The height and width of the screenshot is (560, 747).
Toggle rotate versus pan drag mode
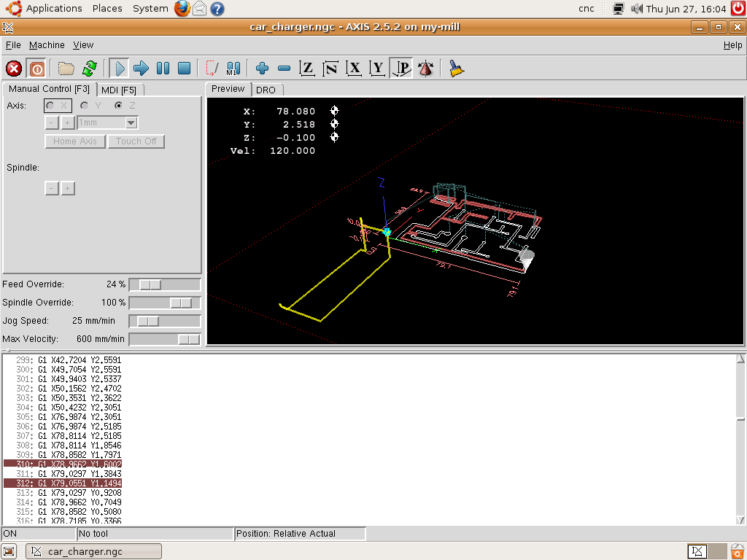(425, 69)
